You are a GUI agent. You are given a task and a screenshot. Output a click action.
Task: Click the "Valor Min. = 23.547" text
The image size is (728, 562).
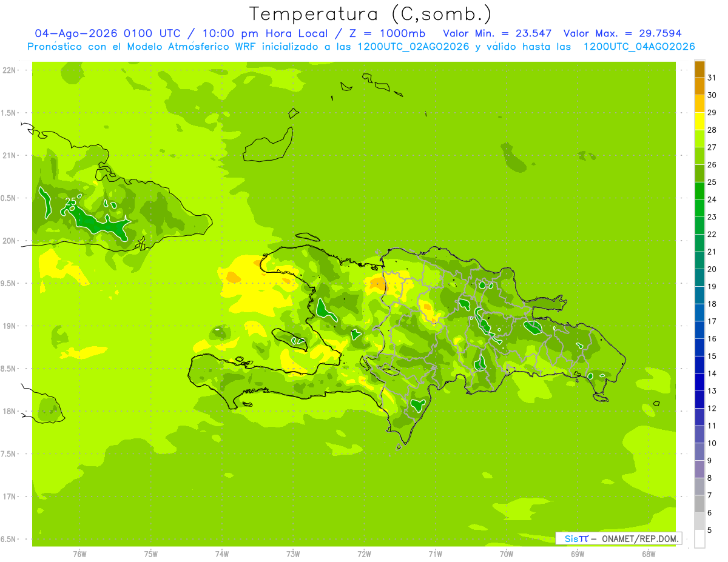pos(497,33)
